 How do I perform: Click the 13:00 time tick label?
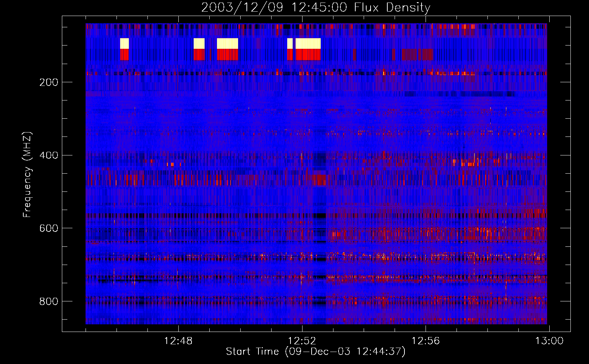tap(549, 341)
